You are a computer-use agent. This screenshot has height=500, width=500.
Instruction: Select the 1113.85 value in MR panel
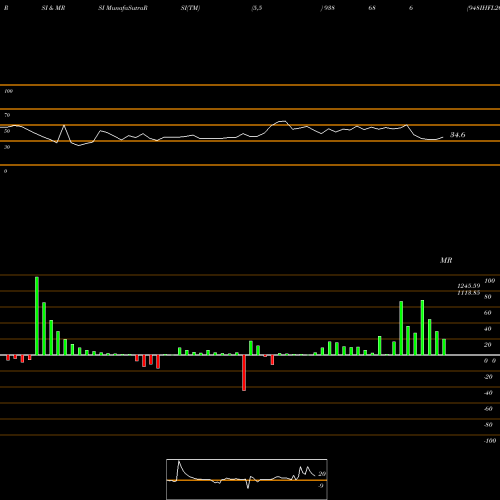pos(469,293)
